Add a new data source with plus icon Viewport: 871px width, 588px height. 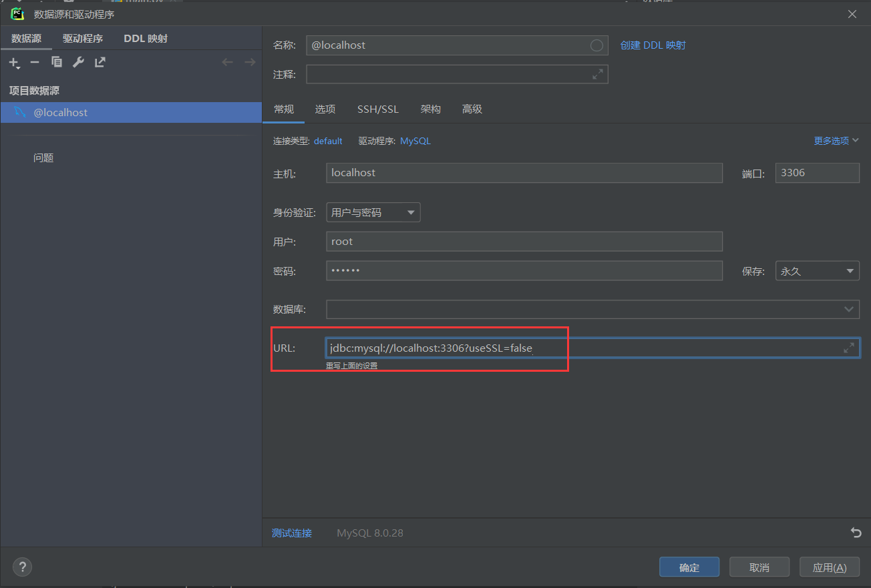[14, 63]
